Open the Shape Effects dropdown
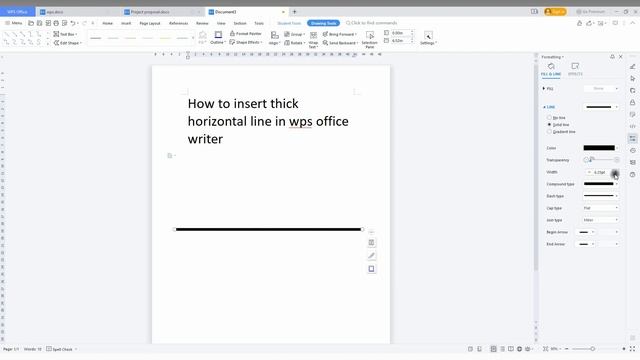 [246, 42]
